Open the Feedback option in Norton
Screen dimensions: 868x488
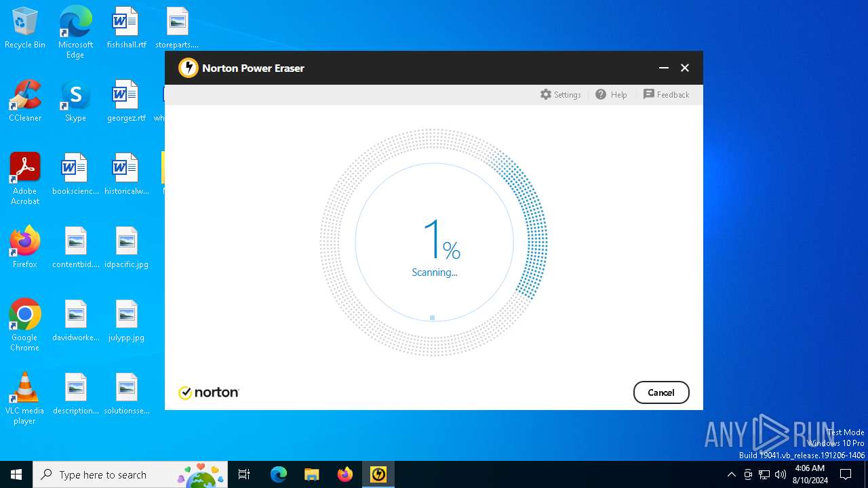pyautogui.click(x=666, y=94)
